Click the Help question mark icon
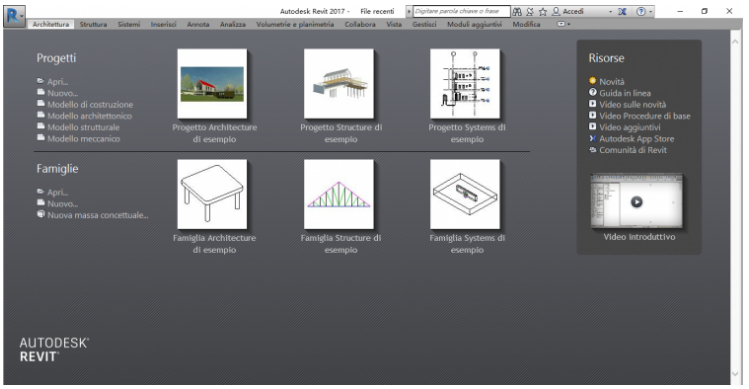 [641, 11]
